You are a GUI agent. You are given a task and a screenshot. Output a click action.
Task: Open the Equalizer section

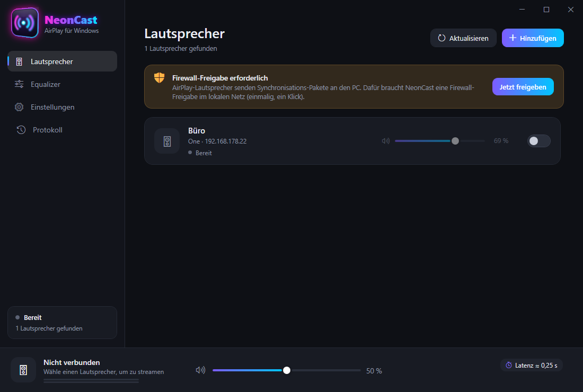click(62, 84)
